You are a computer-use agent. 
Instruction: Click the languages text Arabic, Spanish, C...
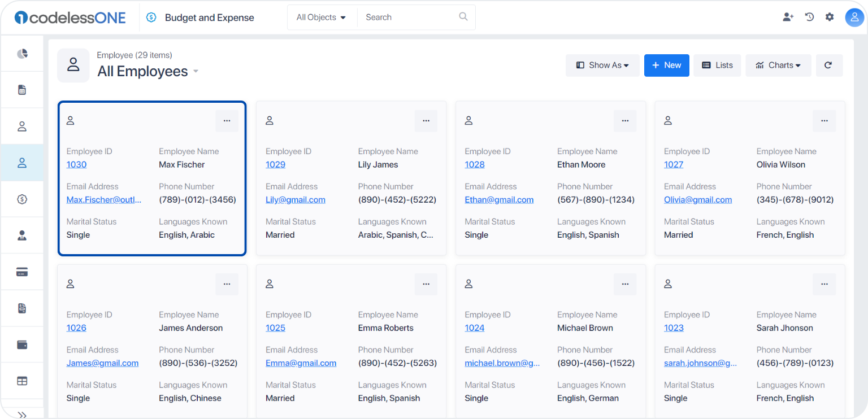396,235
